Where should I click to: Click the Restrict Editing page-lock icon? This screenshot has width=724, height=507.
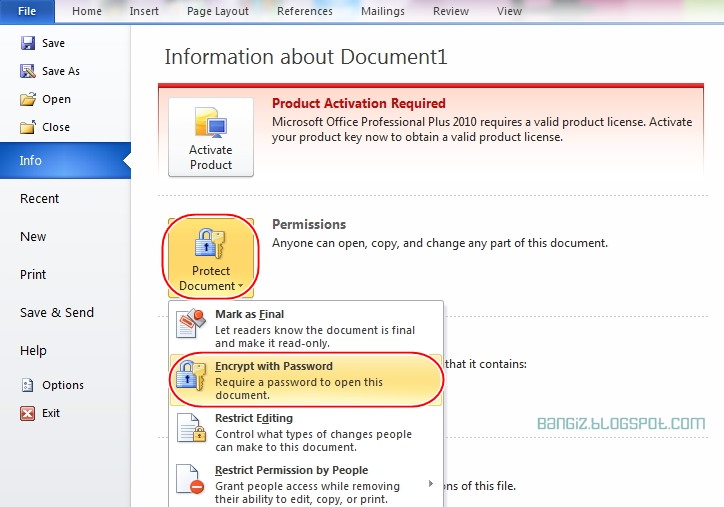(x=191, y=428)
